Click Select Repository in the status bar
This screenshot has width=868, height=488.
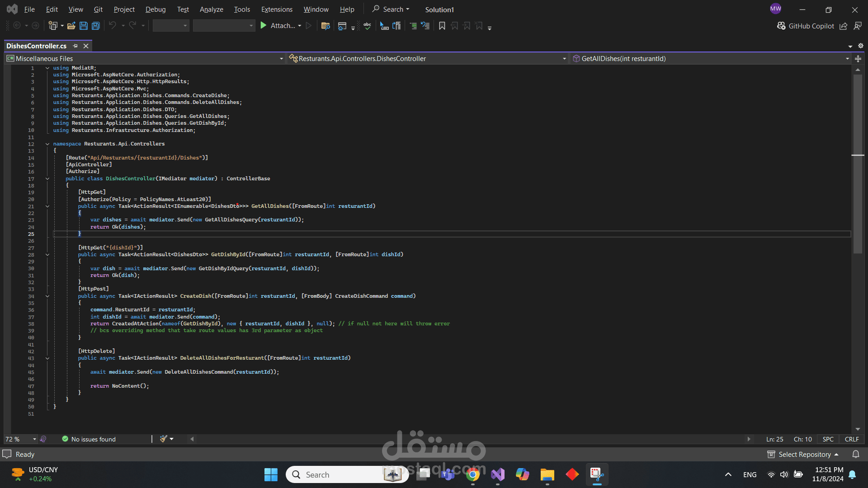803,454
